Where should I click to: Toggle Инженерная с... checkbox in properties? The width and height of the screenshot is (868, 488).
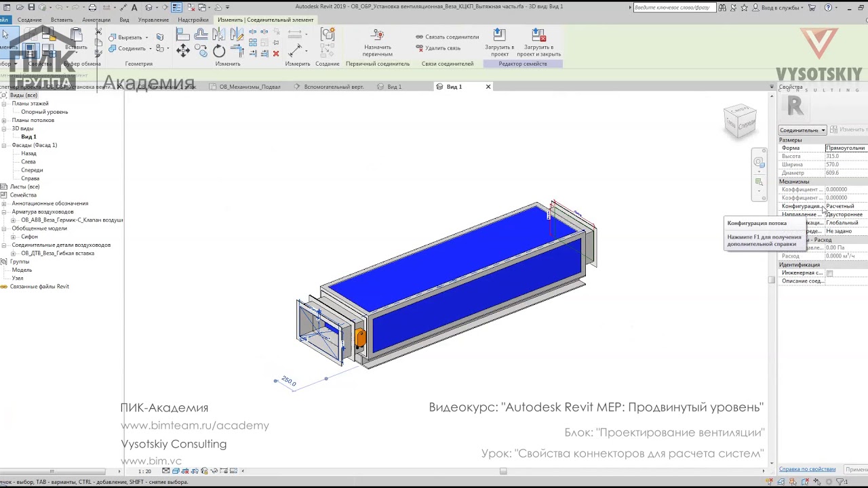pos(829,273)
